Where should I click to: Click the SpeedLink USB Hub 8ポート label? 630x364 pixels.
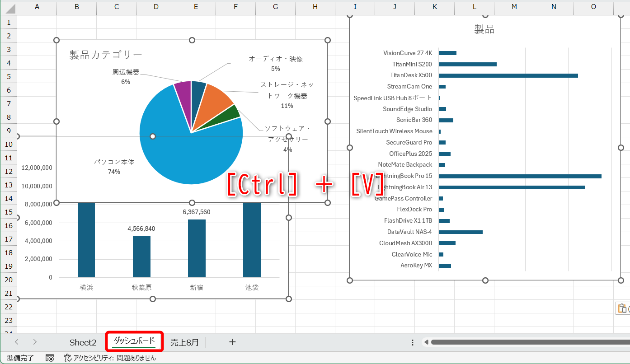[393, 98]
